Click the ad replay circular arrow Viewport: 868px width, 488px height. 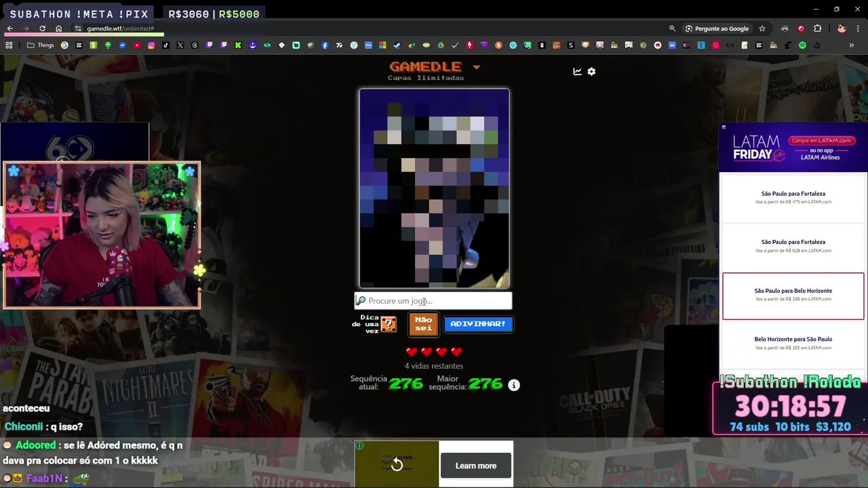click(397, 464)
